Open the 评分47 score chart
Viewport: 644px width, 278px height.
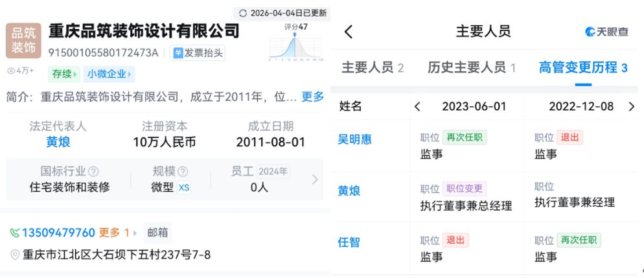[295, 42]
